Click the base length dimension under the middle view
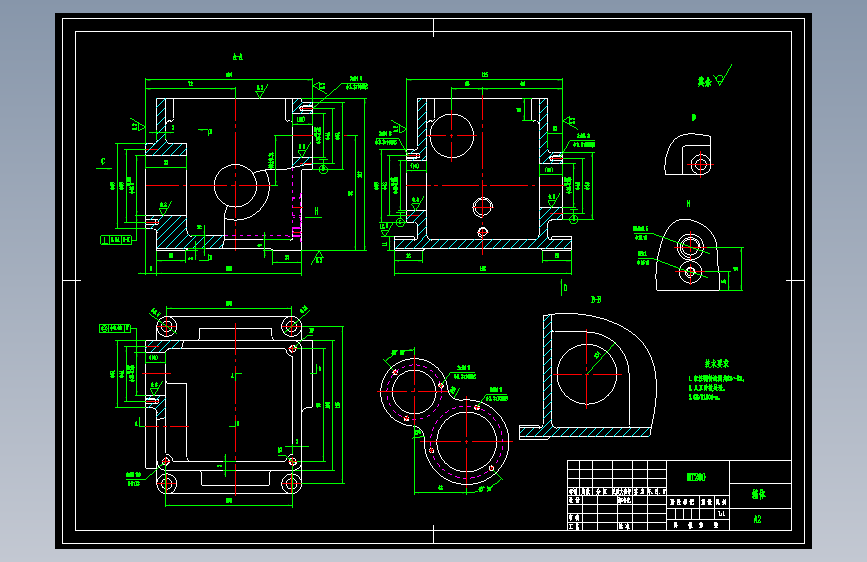 coord(483,269)
